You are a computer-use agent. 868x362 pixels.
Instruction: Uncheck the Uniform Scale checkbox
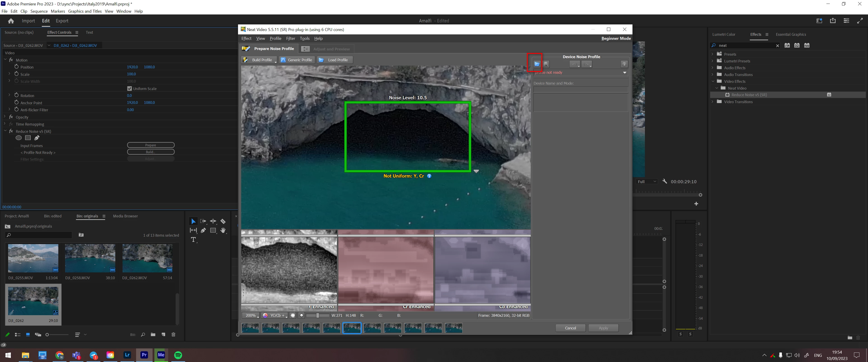point(129,89)
